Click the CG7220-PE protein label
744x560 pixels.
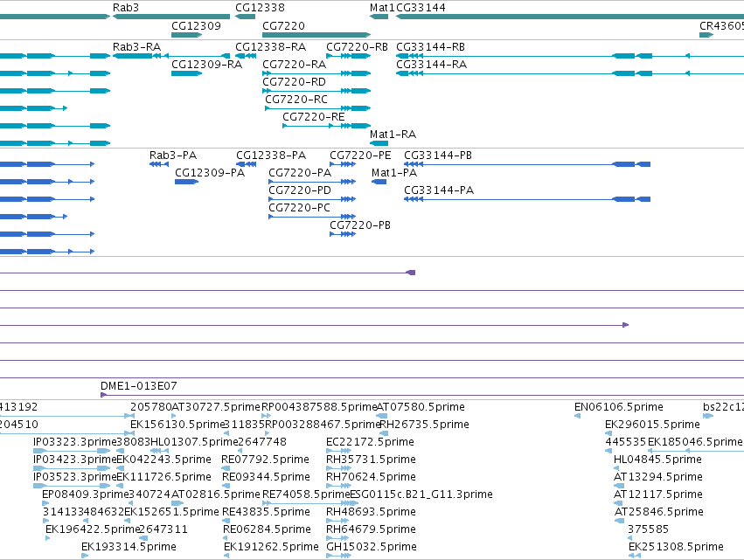coord(360,155)
